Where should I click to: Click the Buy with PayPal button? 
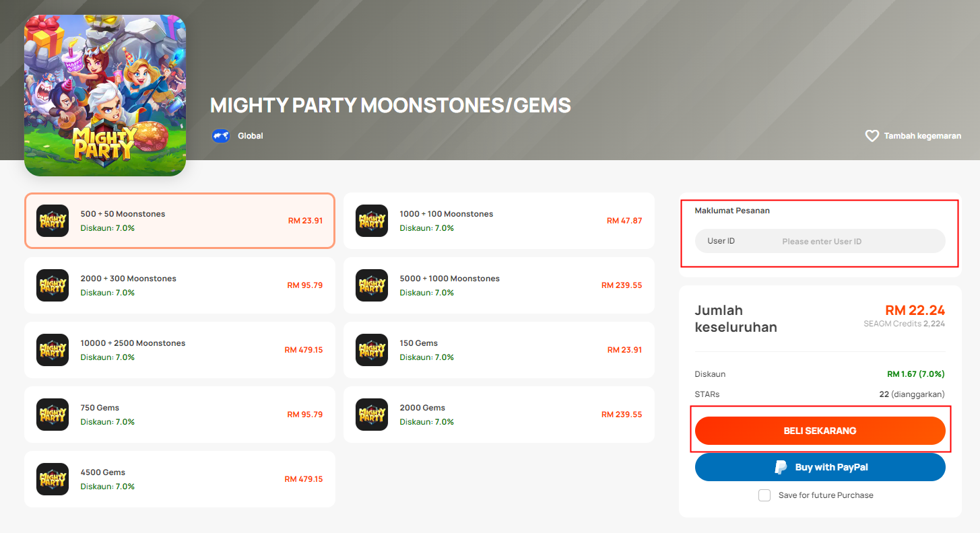tap(820, 467)
